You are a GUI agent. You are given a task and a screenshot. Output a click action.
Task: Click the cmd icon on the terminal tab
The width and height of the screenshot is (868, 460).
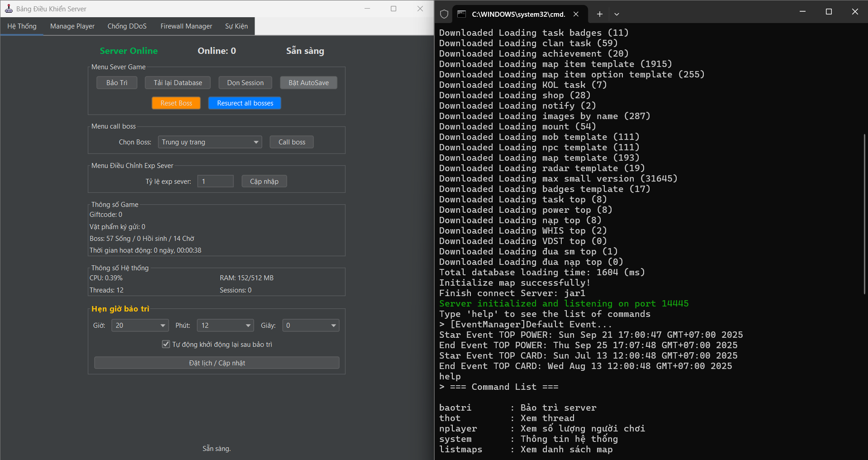pyautogui.click(x=461, y=14)
